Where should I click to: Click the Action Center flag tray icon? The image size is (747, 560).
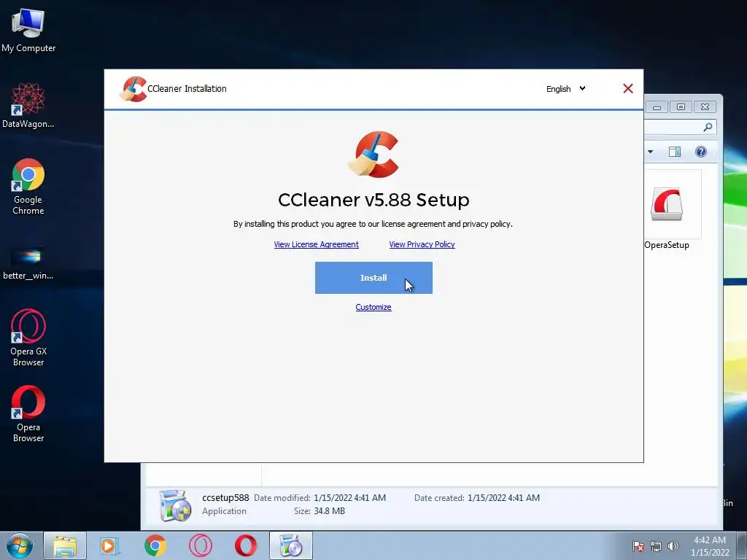pos(638,546)
